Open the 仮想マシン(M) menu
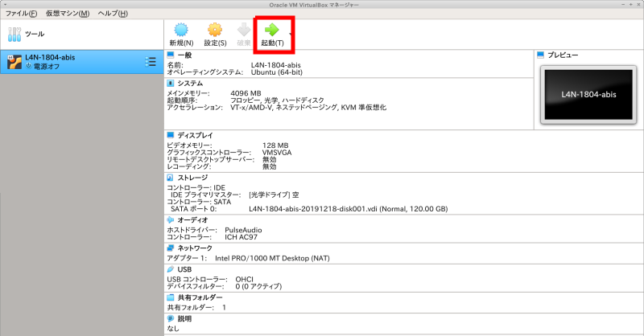The height and width of the screenshot is (336, 644). point(68,13)
